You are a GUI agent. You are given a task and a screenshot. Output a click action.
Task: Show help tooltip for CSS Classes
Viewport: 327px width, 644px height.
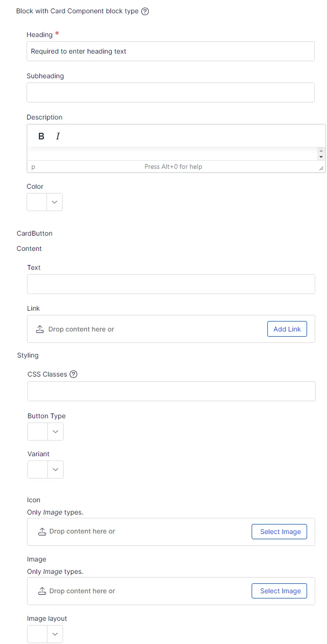[73, 374]
